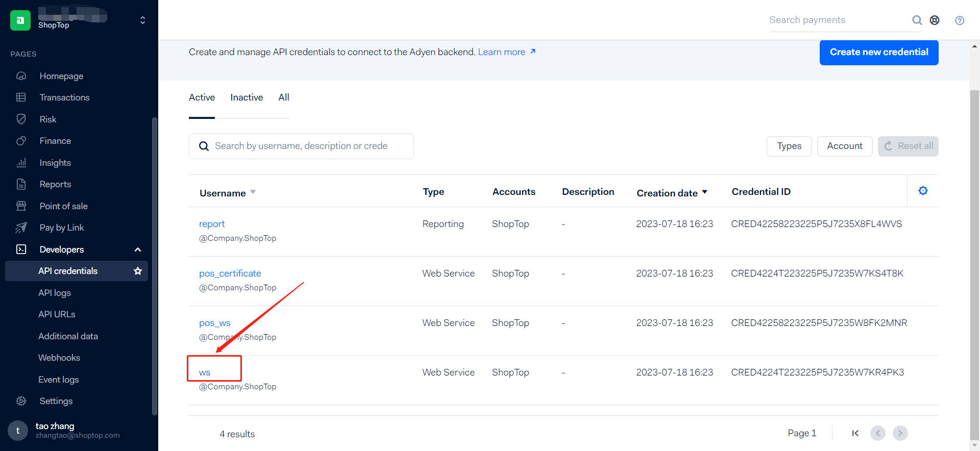Viewport: 980px width, 451px height.
Task: Open API URLs
Action: click(57, 314)
